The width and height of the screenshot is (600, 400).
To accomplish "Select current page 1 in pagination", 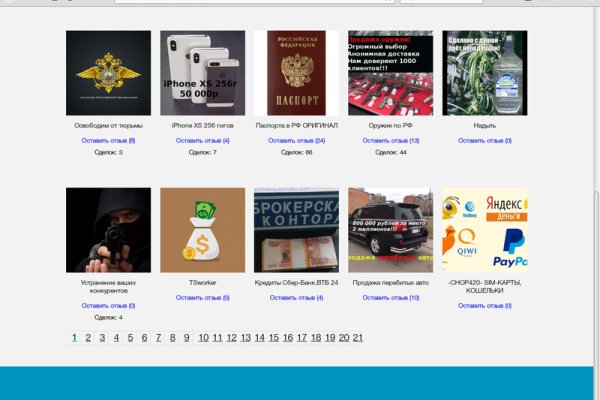I will (x=74, y=338).
